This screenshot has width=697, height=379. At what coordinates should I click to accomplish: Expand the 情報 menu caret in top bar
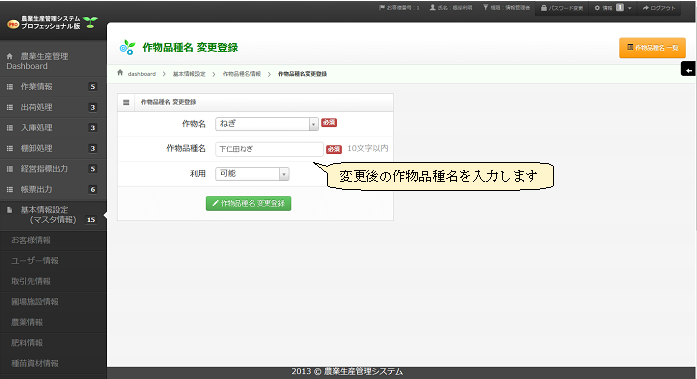pos(629,8)
